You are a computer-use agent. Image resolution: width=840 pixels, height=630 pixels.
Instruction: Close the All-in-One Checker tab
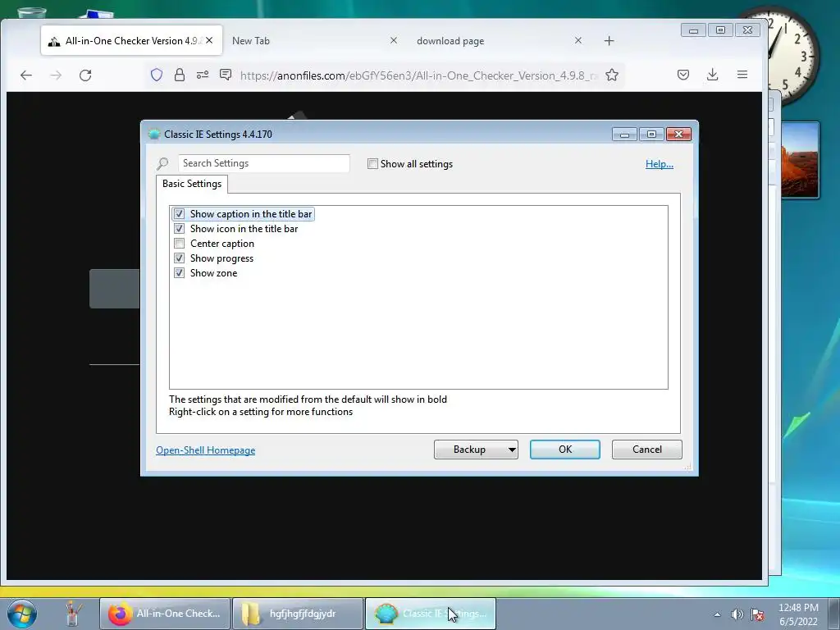coord(209,40)
